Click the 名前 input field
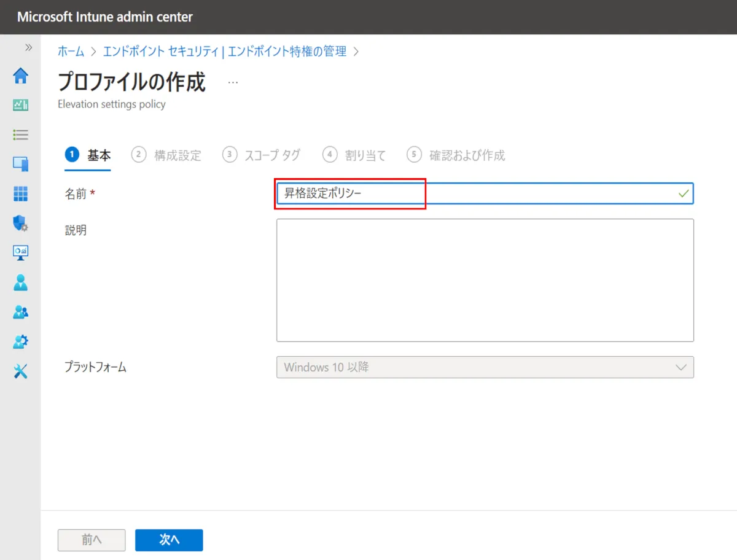Image resolution: width=737 pixels, height=560 pixels. tap(485, 193)
